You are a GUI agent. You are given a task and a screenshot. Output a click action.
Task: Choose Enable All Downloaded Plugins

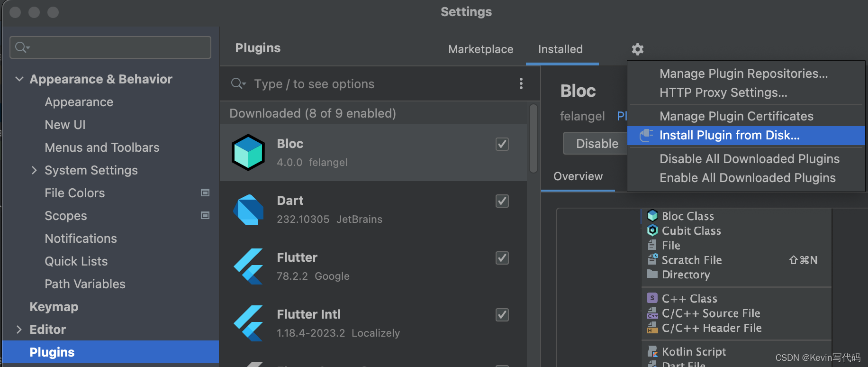tap(746, 178)
